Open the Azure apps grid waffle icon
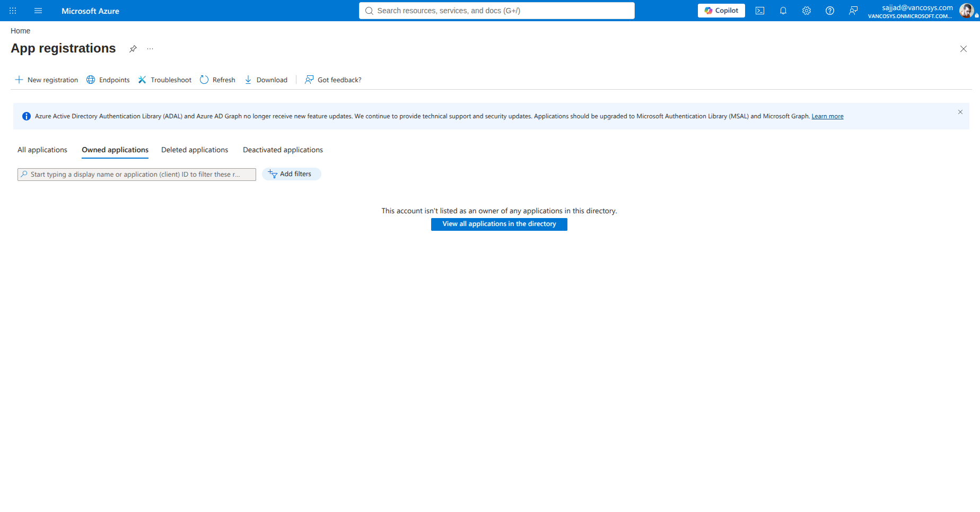Viewport: 980px width, 512px height. [x=13, y=11]
